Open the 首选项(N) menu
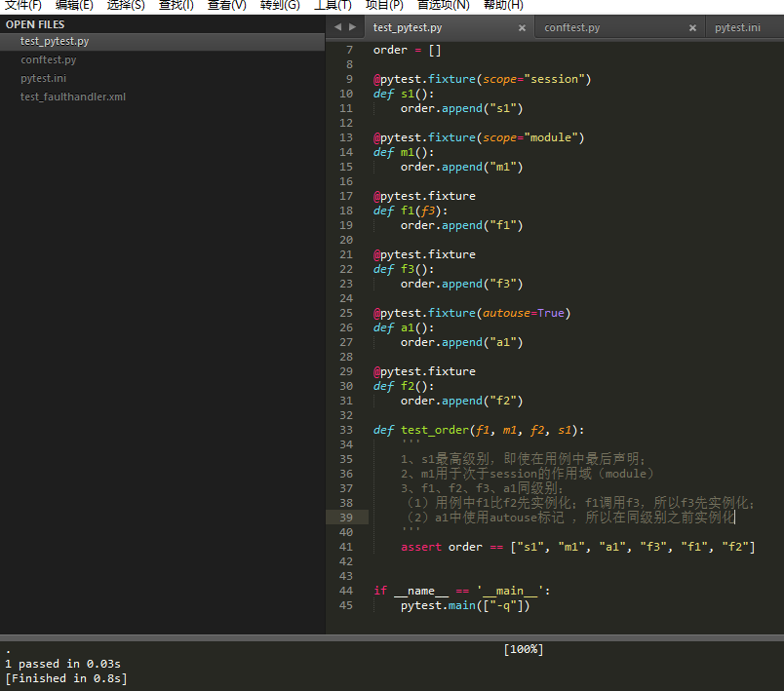This screenshot has width=784, height=691. click(x=443, y=5)
